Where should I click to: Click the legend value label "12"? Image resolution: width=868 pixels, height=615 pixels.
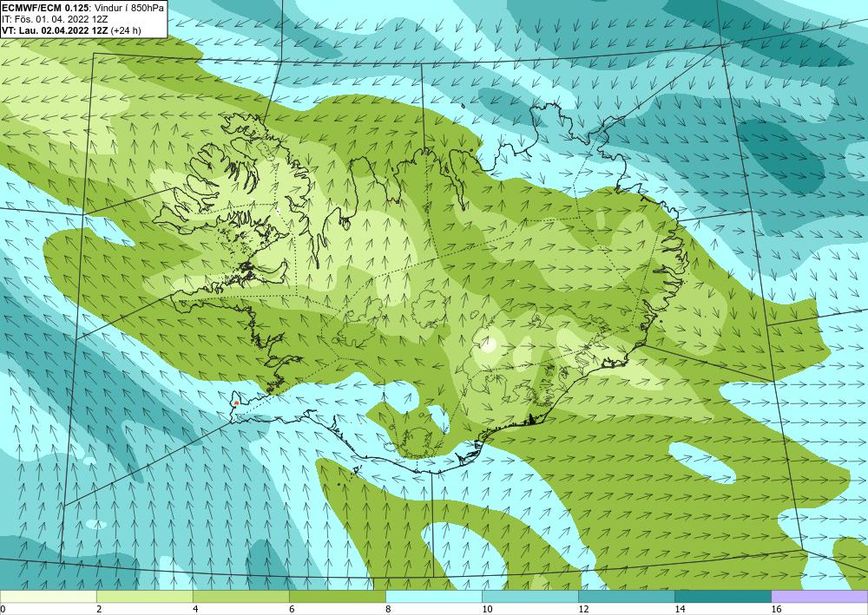(x=583, y=609)
